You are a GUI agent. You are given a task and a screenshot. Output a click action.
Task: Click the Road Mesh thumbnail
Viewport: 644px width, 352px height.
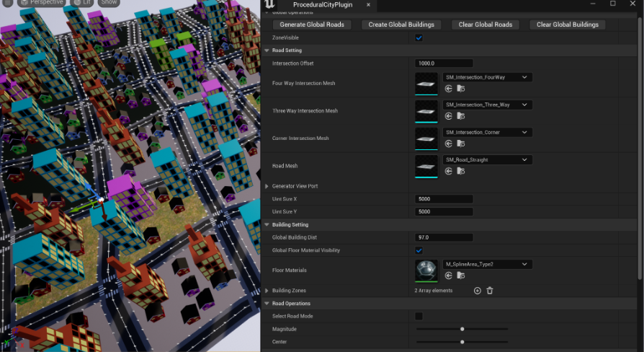tap(426, 166)
